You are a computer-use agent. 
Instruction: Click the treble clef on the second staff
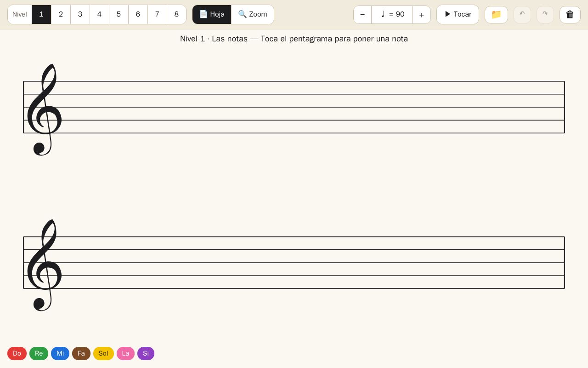point(44,265)
